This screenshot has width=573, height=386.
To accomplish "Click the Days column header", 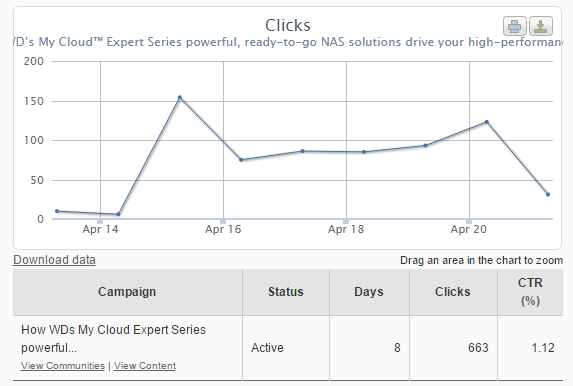I will click(x=369, y=292).
